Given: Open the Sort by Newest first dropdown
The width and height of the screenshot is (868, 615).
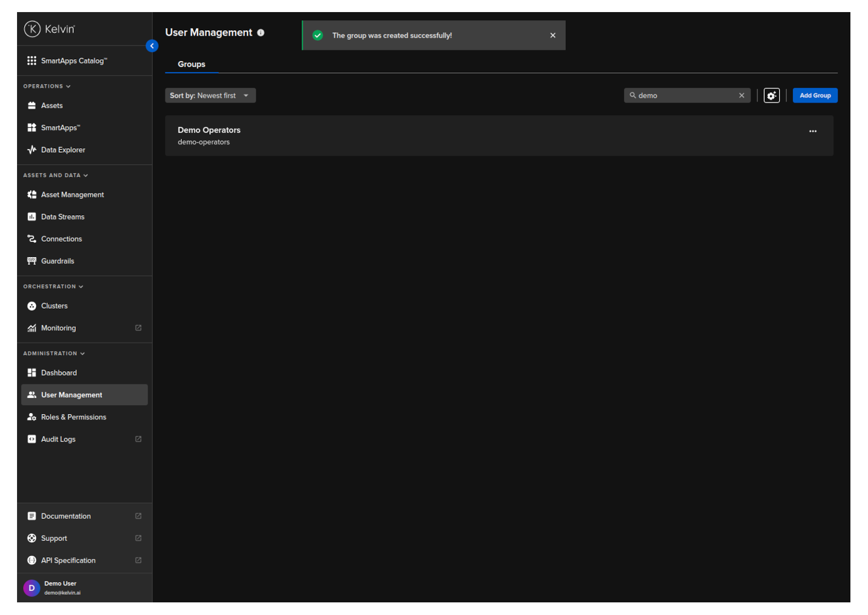Looking at the screenshot, I should 210,96.
